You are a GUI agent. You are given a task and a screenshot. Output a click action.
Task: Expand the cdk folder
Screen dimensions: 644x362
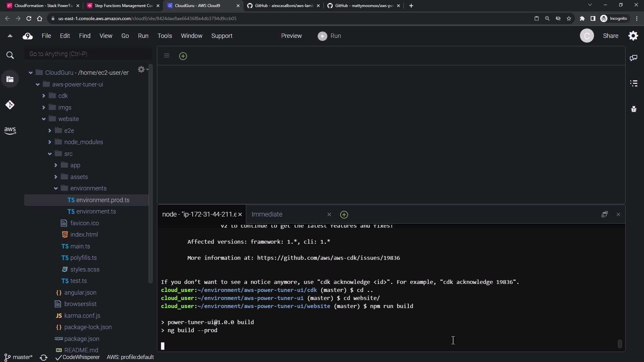[x=44, y=96]
